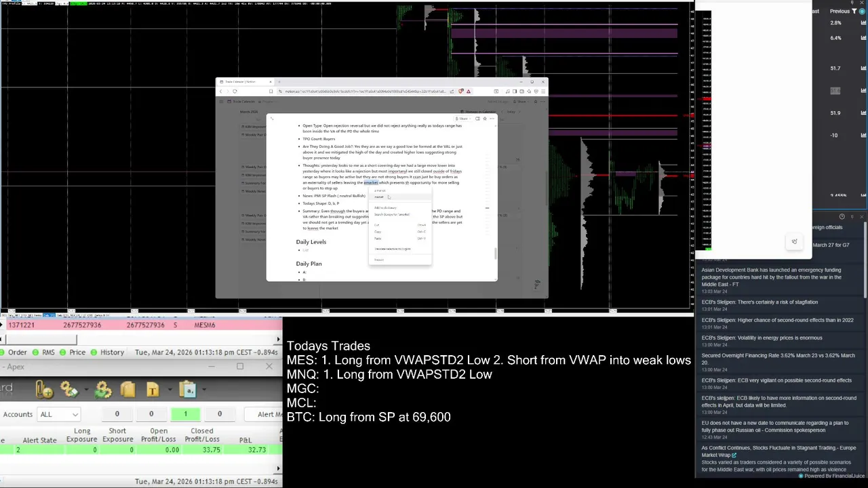Click the Trade Calendar Notion browser tab
868x488 pixels.
245,81
